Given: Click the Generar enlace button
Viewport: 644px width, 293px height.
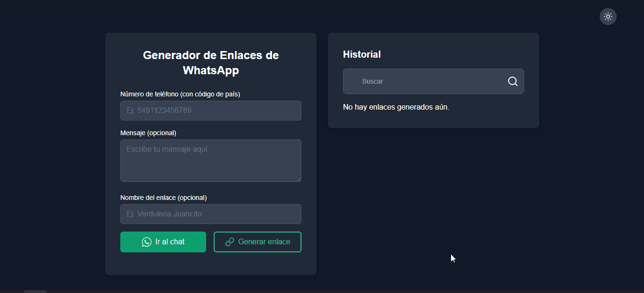Looking at the screenshot, I should pos(258,242).
